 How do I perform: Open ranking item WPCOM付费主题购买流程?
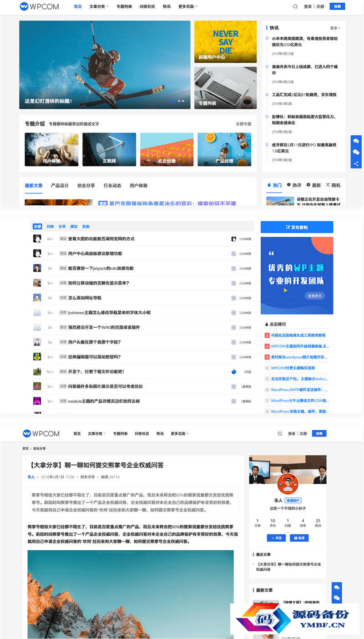click(x=293, y=368)
